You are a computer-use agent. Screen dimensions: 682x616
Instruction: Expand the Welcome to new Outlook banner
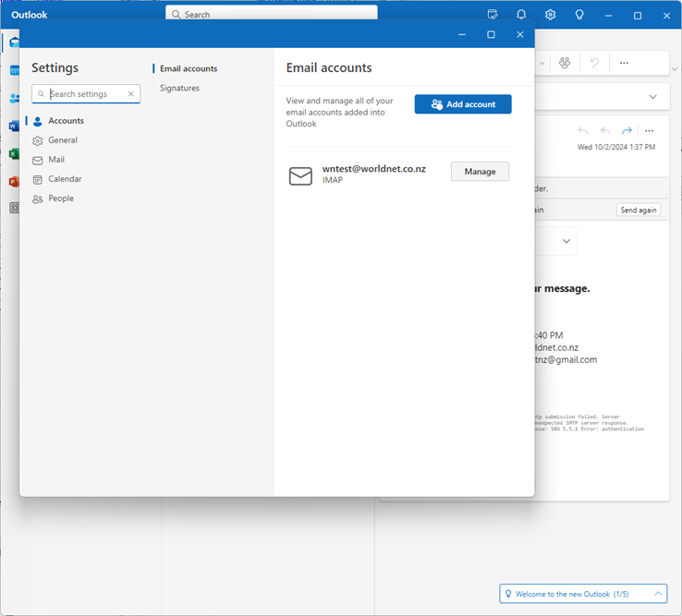coord(658,594)
